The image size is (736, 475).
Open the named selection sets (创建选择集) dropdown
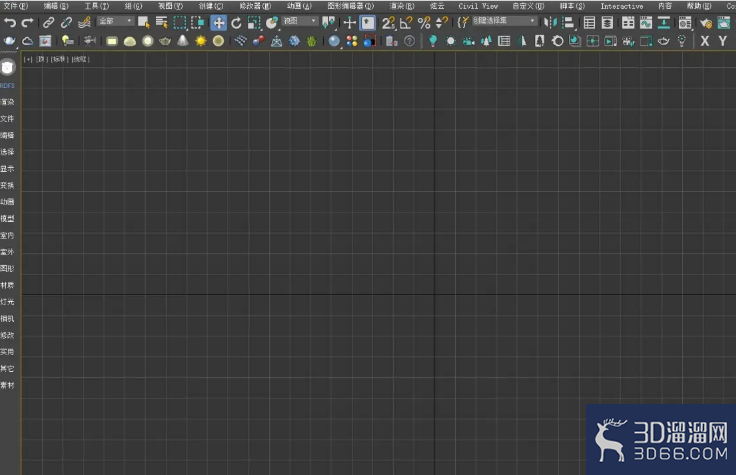point(504,21)
